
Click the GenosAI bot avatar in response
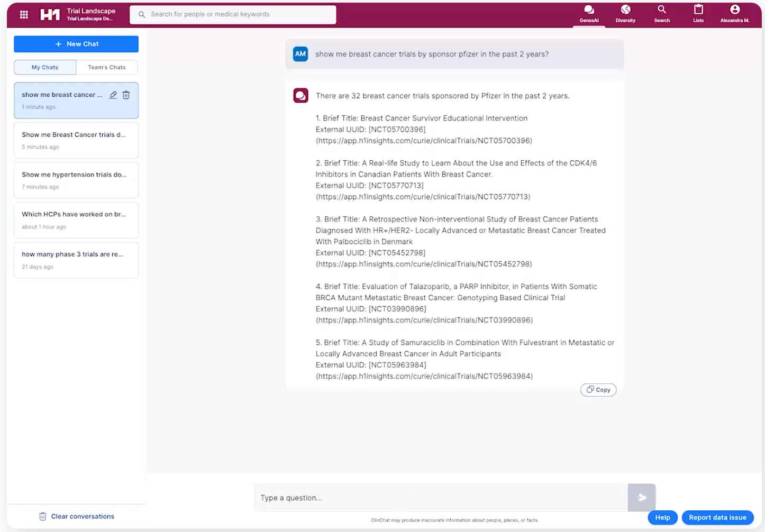301,96
